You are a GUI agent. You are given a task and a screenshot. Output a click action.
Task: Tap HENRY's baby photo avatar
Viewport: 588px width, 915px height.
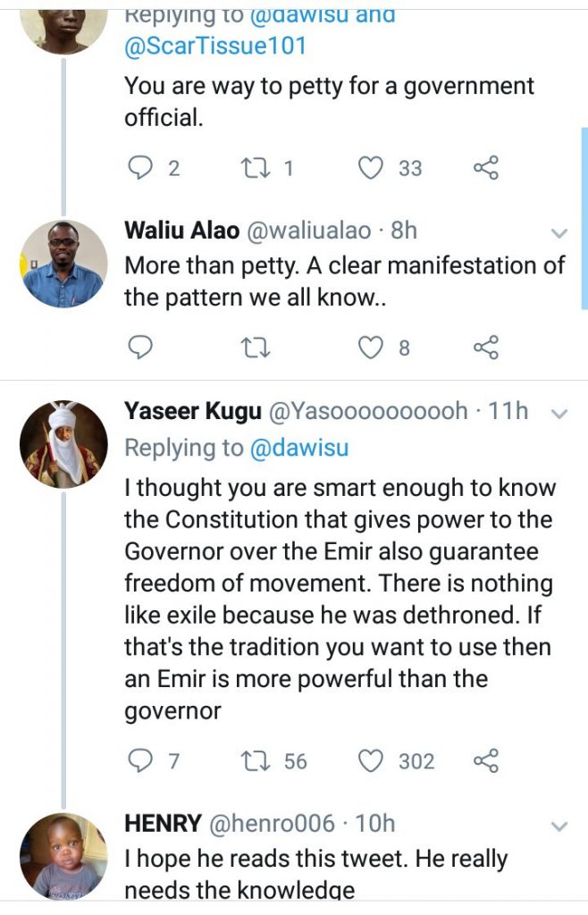(63, 855)
